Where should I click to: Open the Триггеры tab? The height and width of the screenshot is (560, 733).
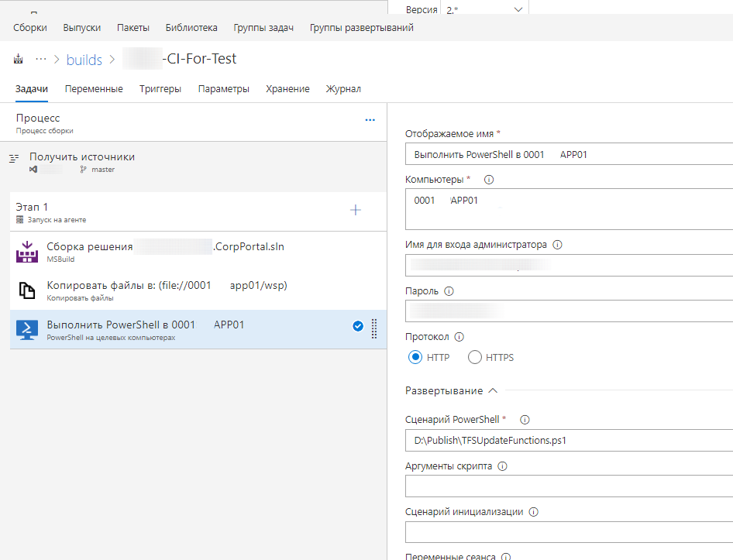point(160,89)
